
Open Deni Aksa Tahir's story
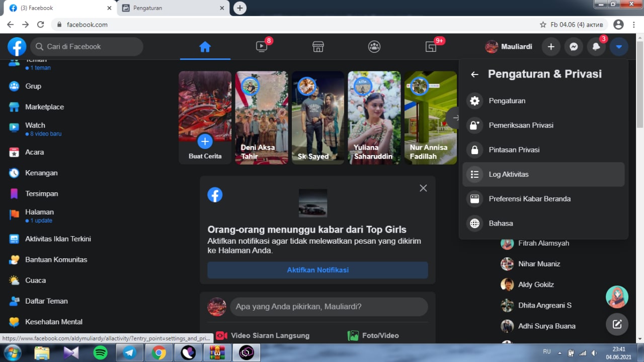(262, 118)
